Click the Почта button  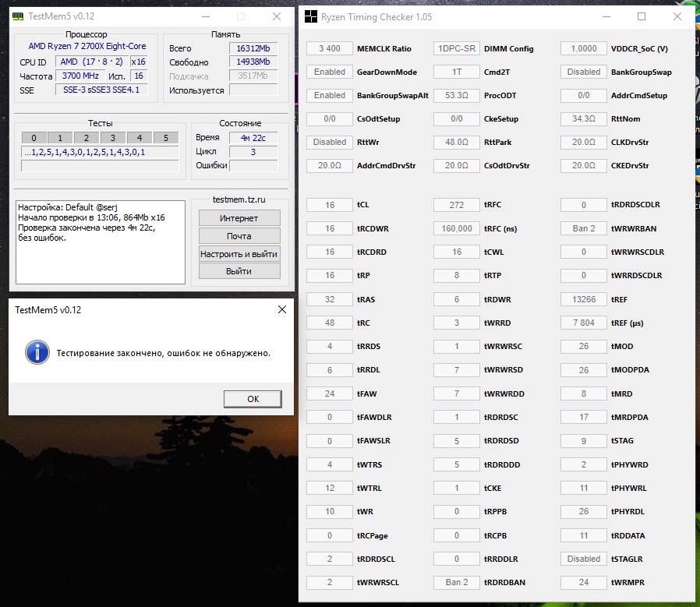(x=239, y=236)
